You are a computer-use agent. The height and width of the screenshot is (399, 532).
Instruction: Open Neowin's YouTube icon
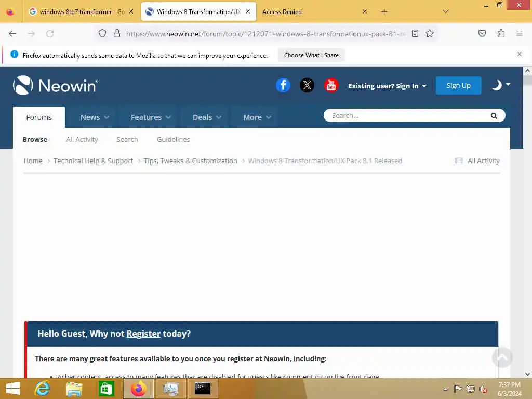[331, 85]
